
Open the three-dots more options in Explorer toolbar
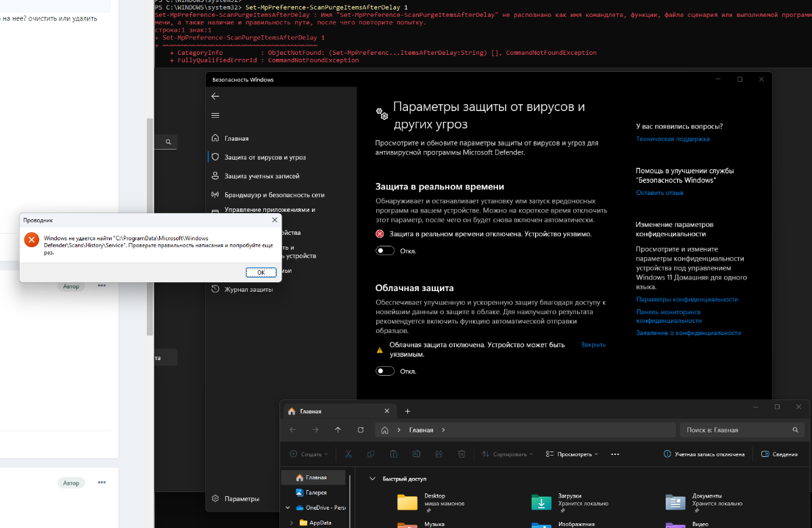(615, 454)
